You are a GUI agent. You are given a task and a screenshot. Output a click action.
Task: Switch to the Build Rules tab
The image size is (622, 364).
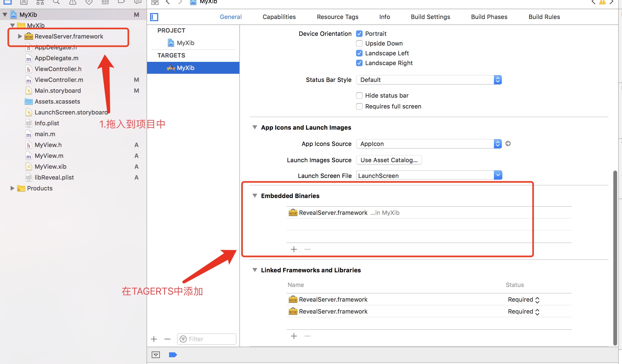[544, 17]
